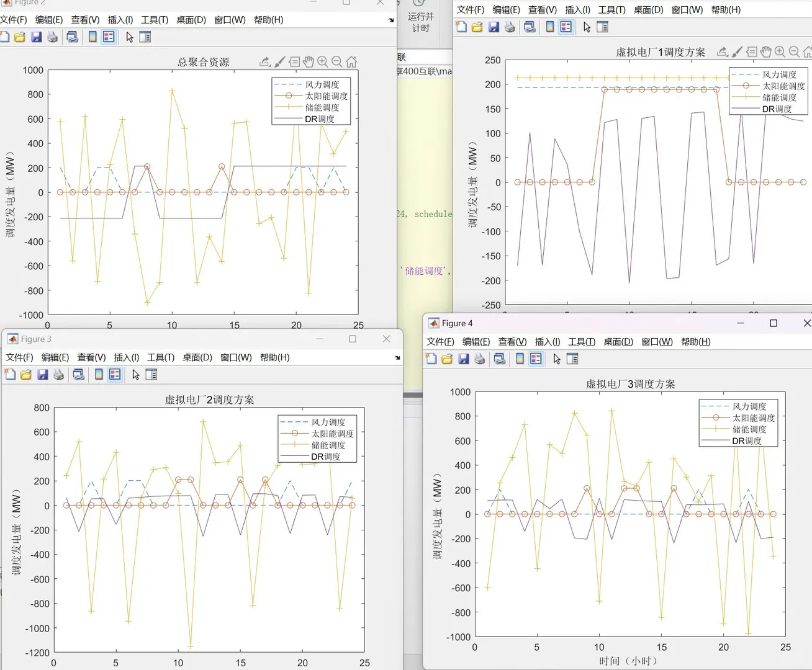Click brush tool on 虚拟电厂1调度方案 axes
Viewport: 812px width, 670px height.
pos(737,52)
